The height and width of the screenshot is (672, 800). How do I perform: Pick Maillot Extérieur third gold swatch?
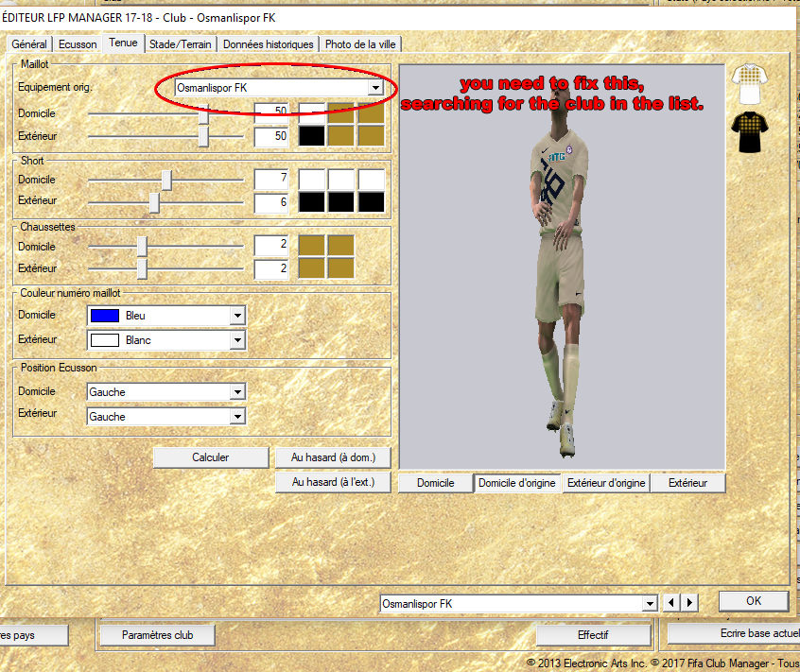[x=372, y=136]
